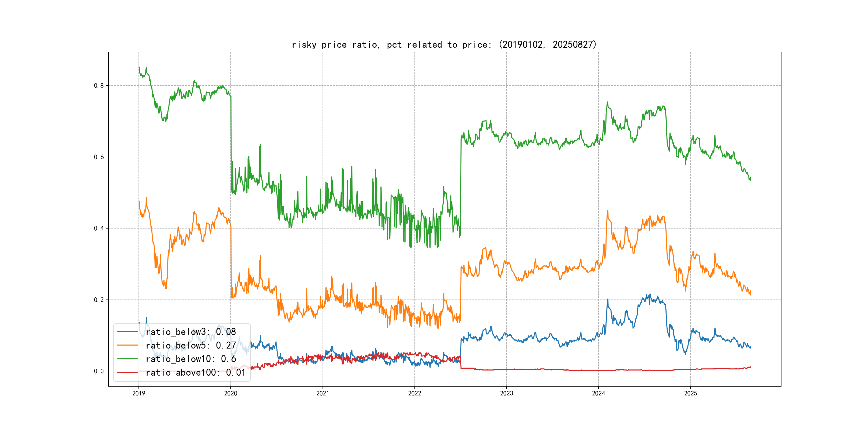Click the 2023 x-axis tick label
Screen dimensions: 868x434
(506, 393)
